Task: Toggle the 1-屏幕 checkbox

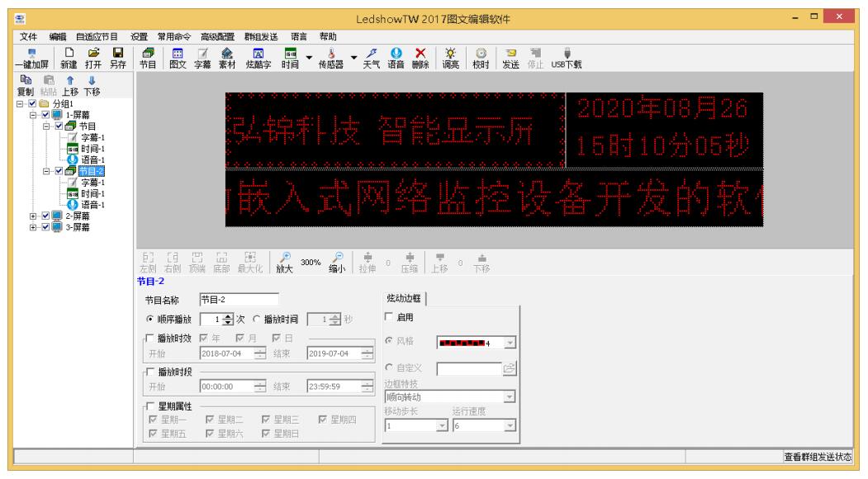Action: 45,115
